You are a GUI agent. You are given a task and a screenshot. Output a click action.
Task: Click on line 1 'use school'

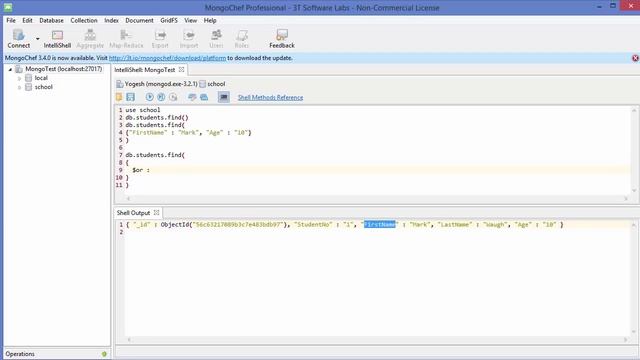(143, 110)
